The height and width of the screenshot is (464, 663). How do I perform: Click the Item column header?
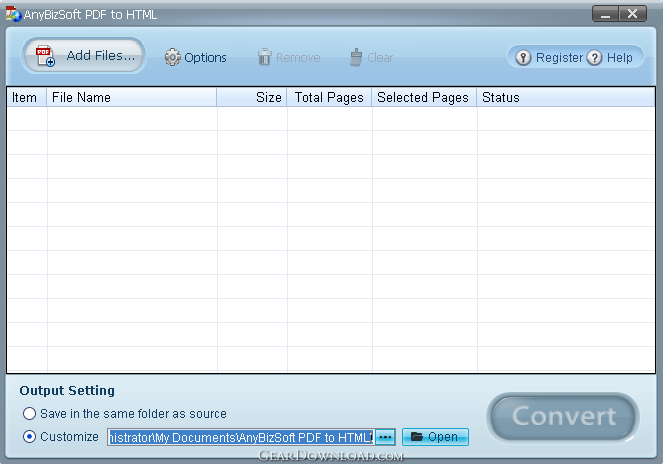[x=27, y=97]
